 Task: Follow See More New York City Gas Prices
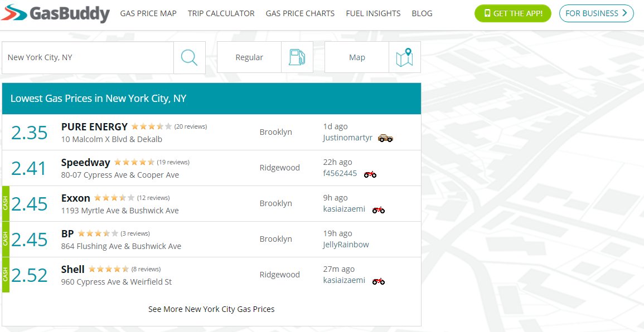(211, 309)
